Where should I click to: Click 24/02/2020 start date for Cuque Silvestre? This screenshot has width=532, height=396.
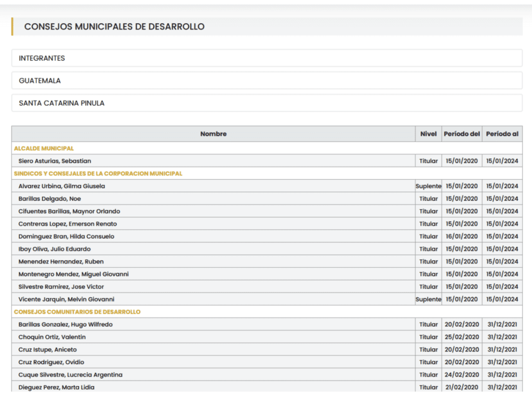pyautogui.click(x=462, y=375)
